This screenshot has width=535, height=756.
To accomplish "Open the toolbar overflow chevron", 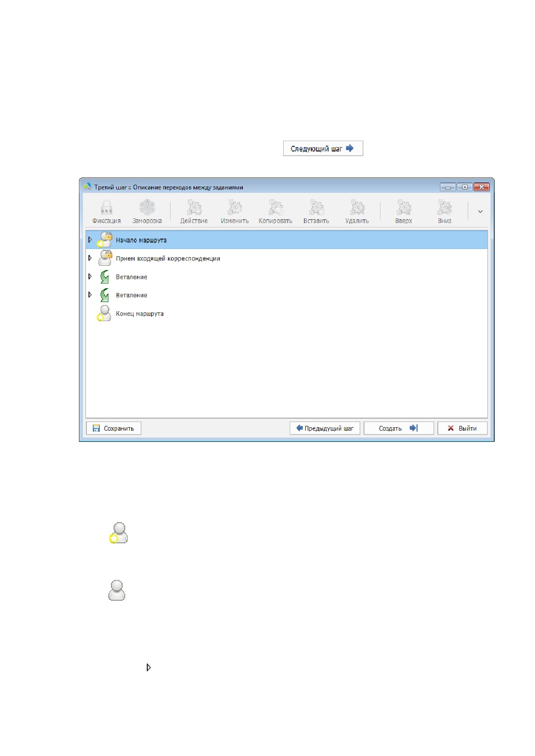I will pyautogui.click(x=480, y=211).
